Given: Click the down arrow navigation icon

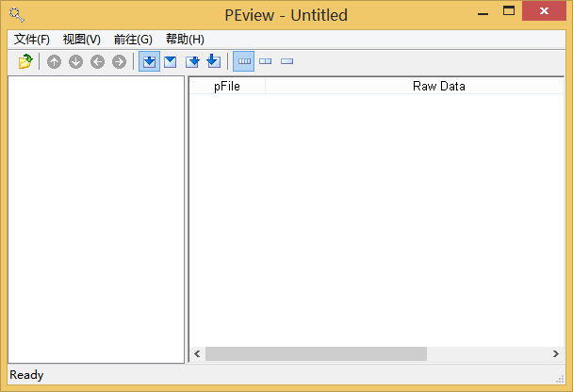Looking at the screenshot, I should (75, 62).
